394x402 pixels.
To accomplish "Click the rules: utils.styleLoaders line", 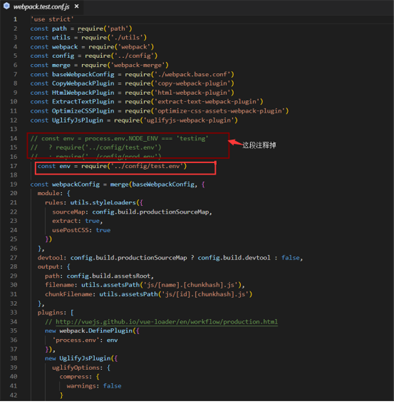I will click(x=94, y=203).
